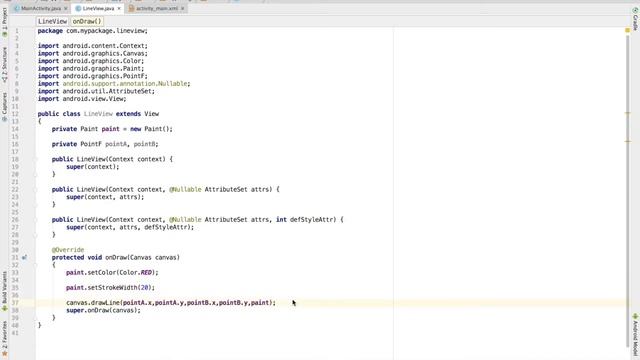
Task: Collapse the two-argument LineView constructor fold
Action: click(36, 189)
